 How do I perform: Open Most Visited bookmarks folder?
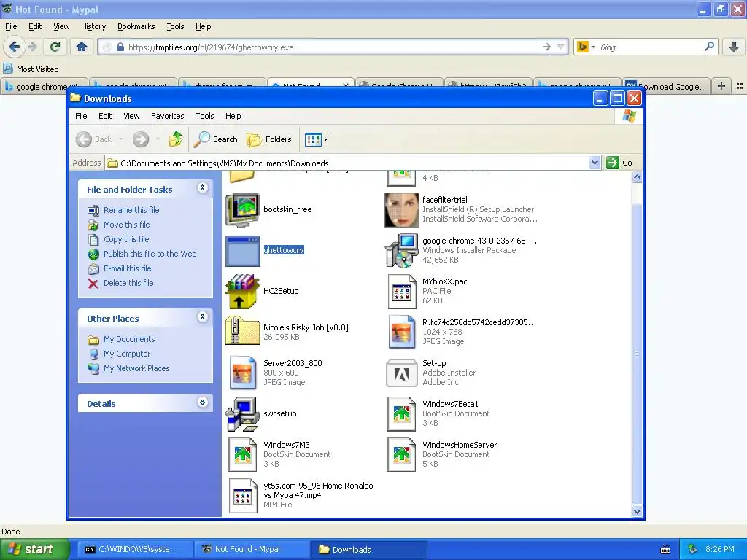click(31, 69)
